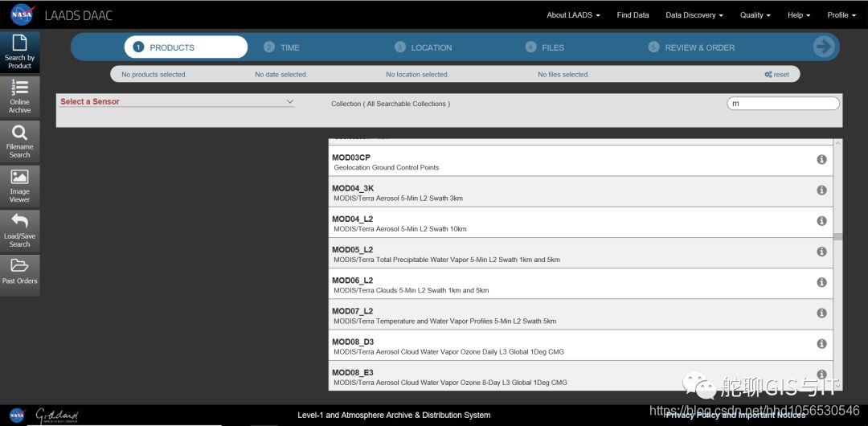
Task: Go to the Review & Order step tab
Action: point(691,47)
